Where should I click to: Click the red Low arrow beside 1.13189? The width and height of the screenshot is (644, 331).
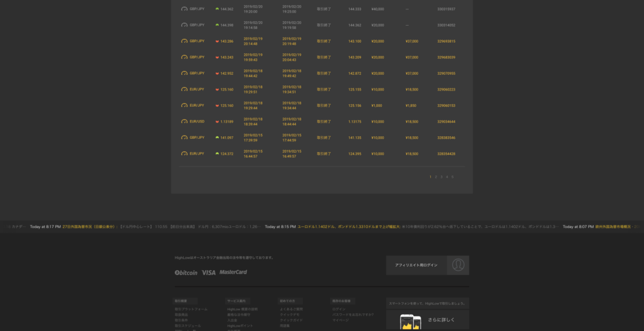217,121
